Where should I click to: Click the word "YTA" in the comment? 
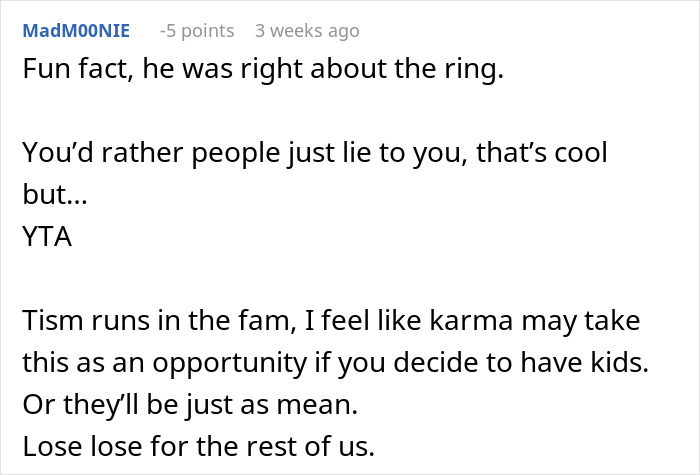point(46,238)
